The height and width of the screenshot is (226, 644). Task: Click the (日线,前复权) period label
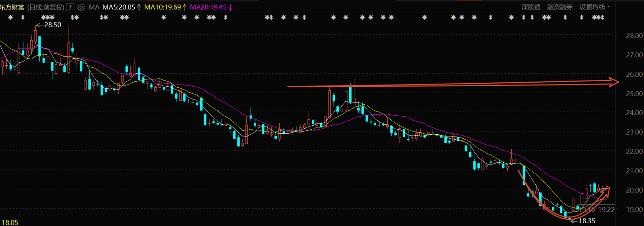tap(45, 7)
